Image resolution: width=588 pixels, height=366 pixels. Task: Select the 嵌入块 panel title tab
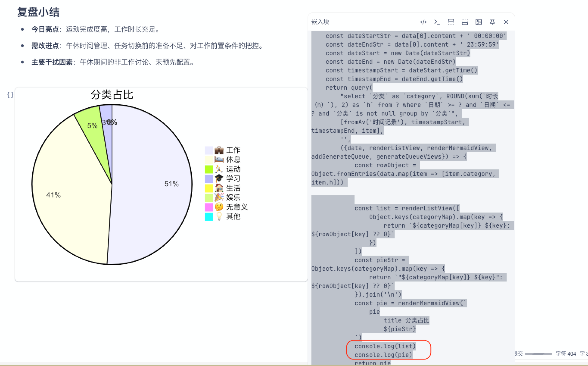320,22
